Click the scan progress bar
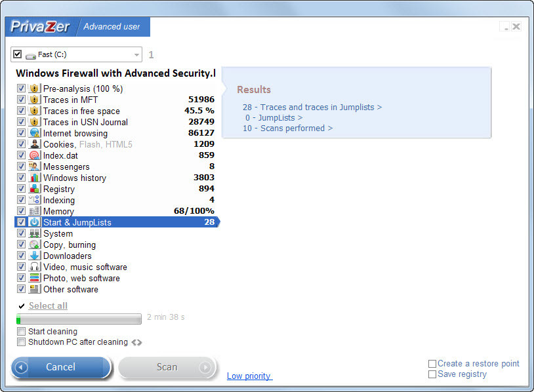 point(79,319)
